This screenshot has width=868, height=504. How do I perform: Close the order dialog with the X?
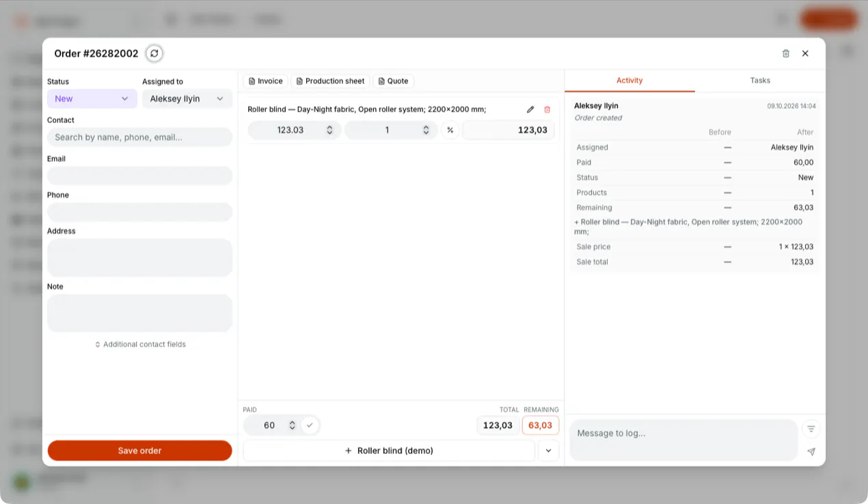pyautogui.click(x=805, y=53)
